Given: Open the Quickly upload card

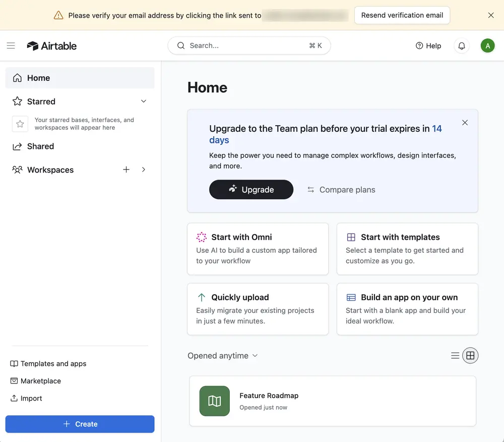Looking at the screenshot, I should pos(258,309).
